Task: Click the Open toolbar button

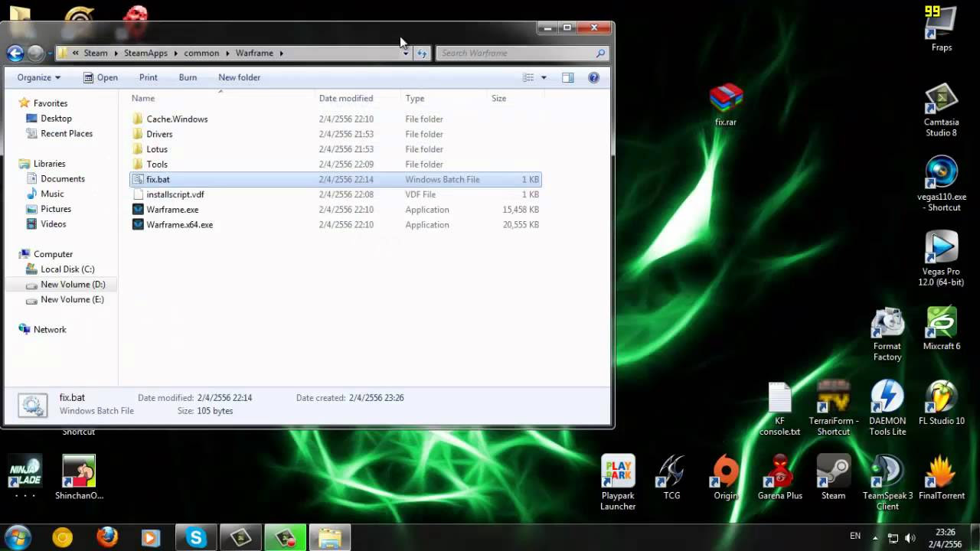Action: pos(100,77)
